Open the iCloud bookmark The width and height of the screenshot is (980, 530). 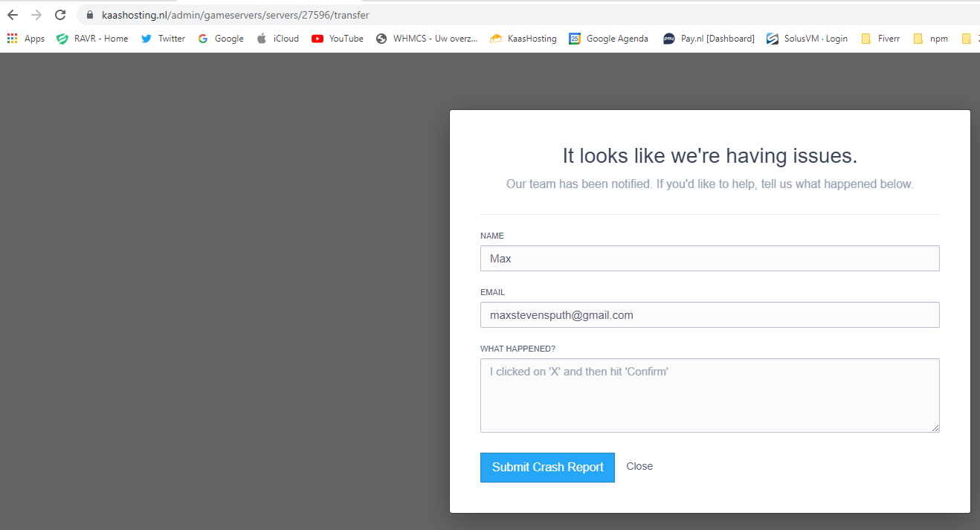(278, 39)
